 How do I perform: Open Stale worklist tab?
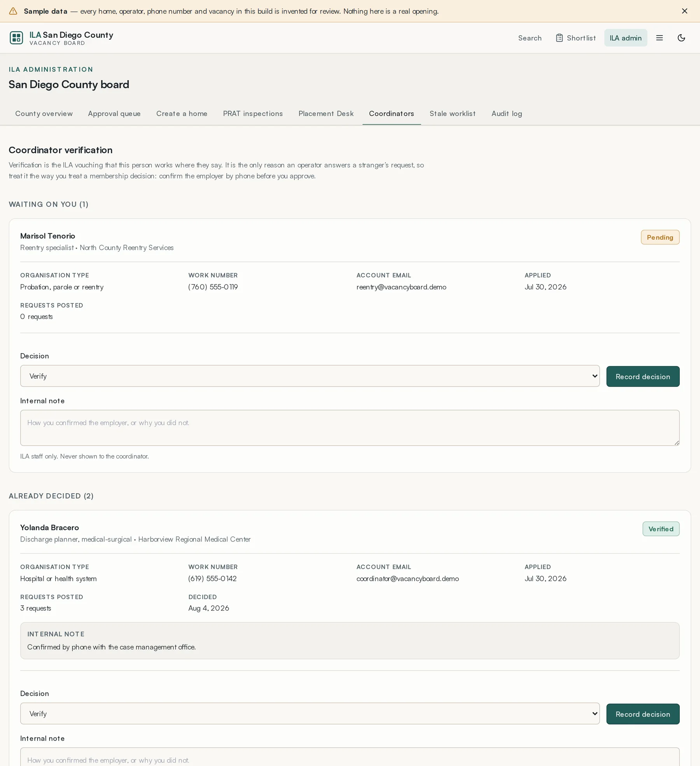pyautogui.click(x=452, y=114)
